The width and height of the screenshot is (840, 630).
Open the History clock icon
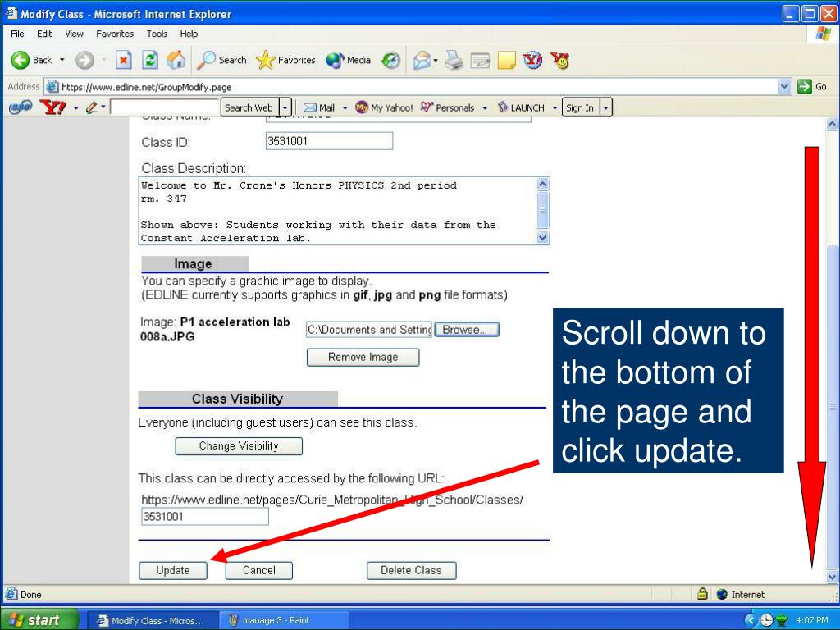[x=390, y=61]
